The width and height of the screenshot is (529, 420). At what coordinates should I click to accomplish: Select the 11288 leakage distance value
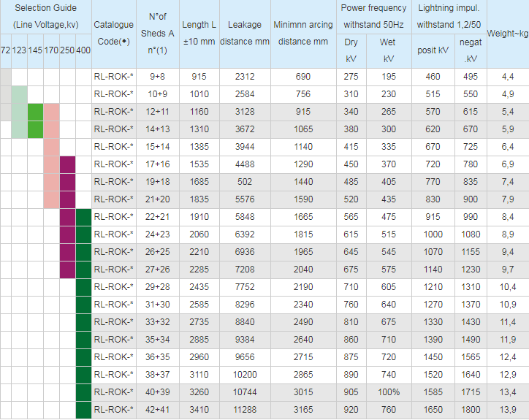pyautogui.click(x=244, y=410)
